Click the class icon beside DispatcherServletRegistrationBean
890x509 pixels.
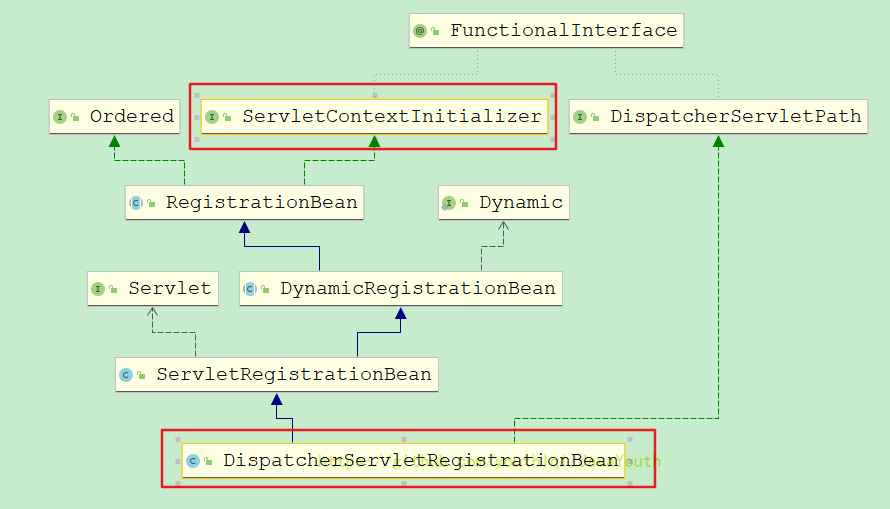coord(193,461)
